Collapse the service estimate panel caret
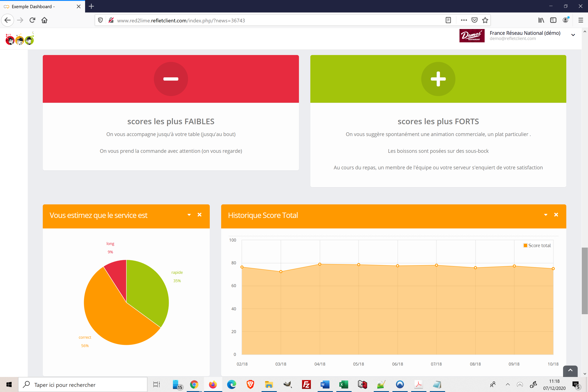Screen dimensions: 588x392 pyautogui.click(x=189, y=215)
